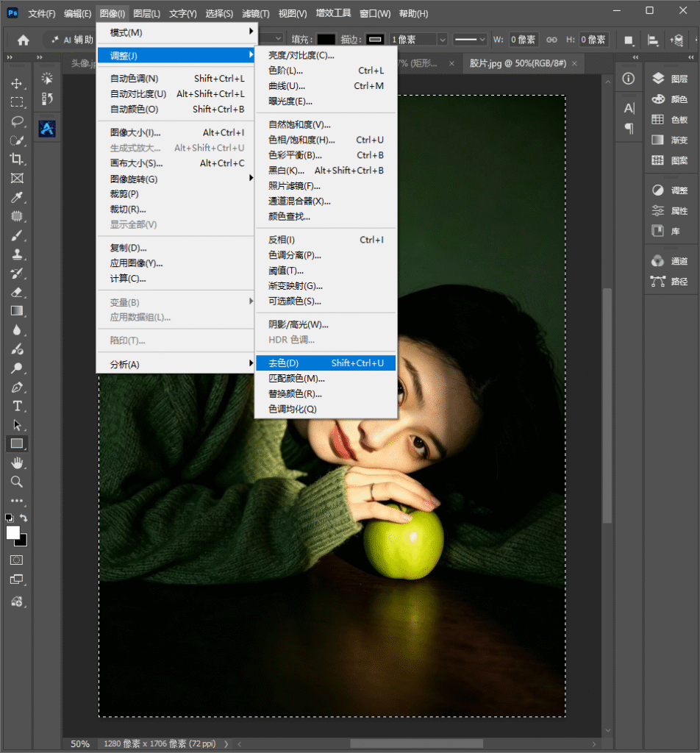Open the stroke width dropdown
This screenshot has width=700, height=753.
(x=443, y=40)
